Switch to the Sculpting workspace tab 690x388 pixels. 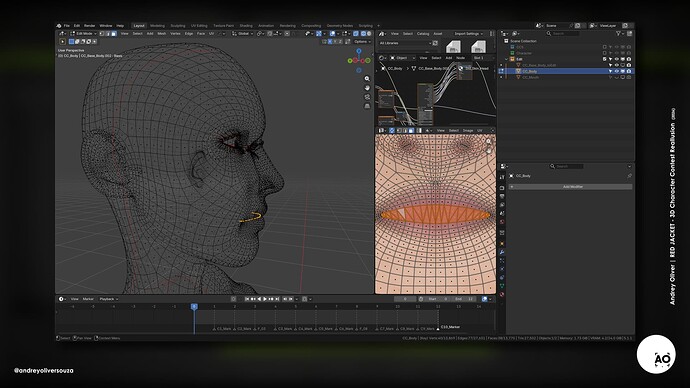click(178, 26)
